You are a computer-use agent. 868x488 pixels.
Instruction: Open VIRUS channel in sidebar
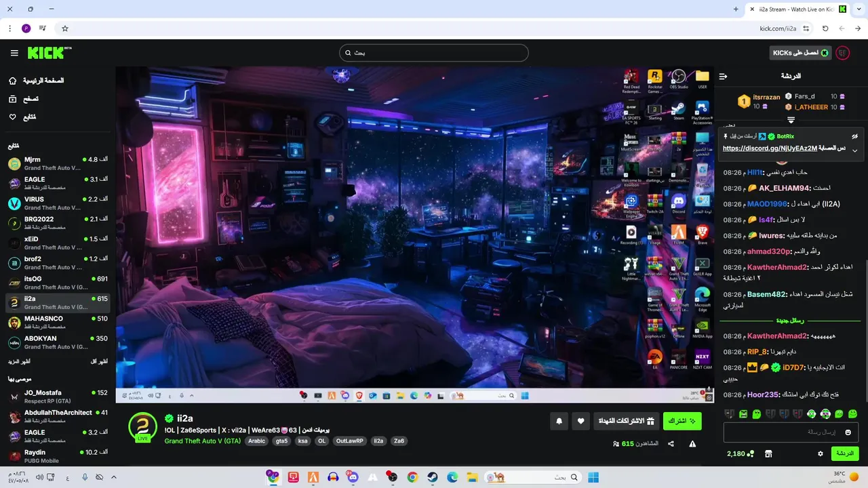pos(58,203)
